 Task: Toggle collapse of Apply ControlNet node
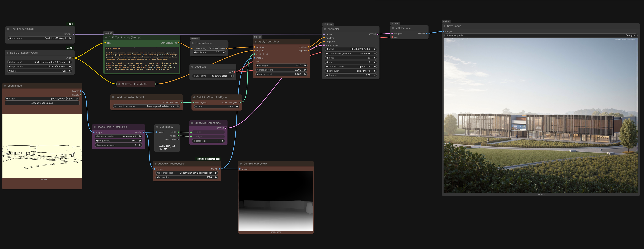coord(255,42)
